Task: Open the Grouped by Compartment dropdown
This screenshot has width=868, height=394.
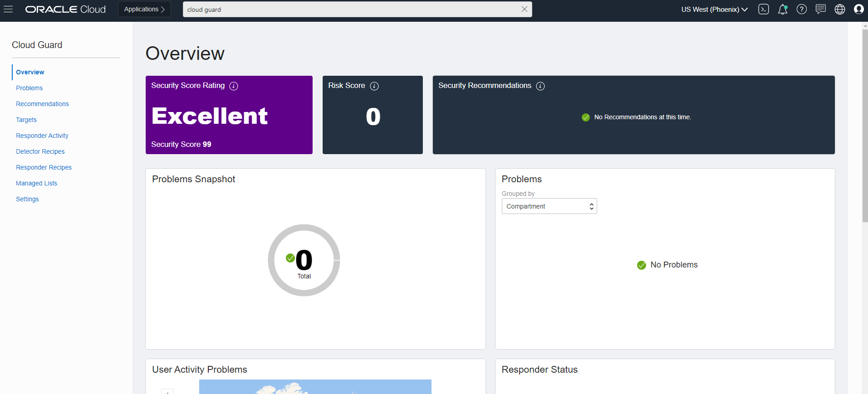Action: [549, 206]
